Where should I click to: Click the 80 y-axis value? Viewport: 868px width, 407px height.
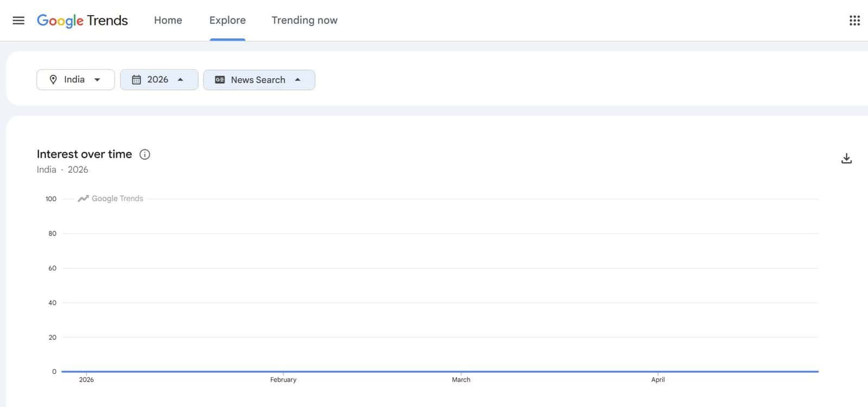tap(52, 234)
